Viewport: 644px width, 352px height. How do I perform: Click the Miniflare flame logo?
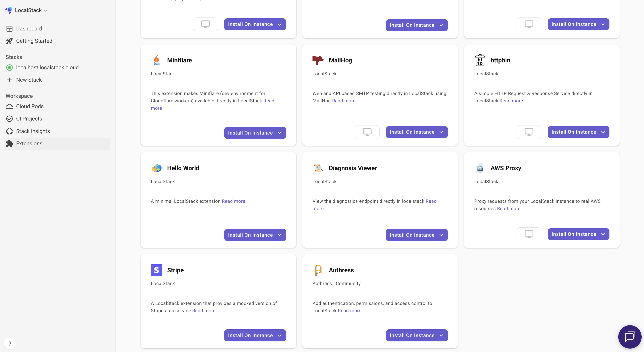[x=157, y=60]
